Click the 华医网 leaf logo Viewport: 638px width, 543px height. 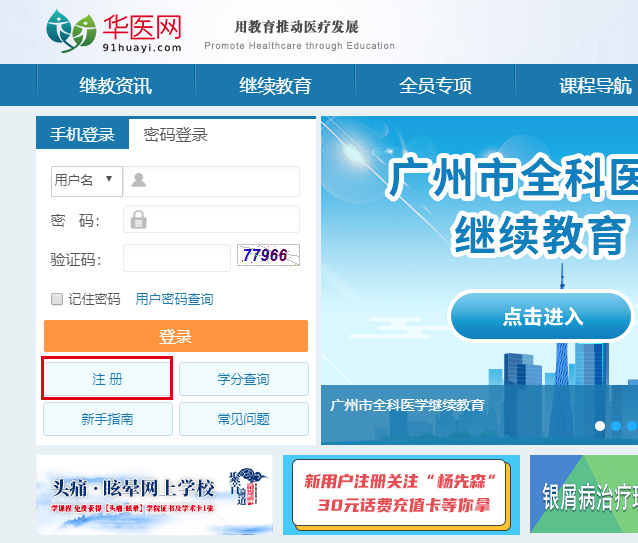coord(71,31)
